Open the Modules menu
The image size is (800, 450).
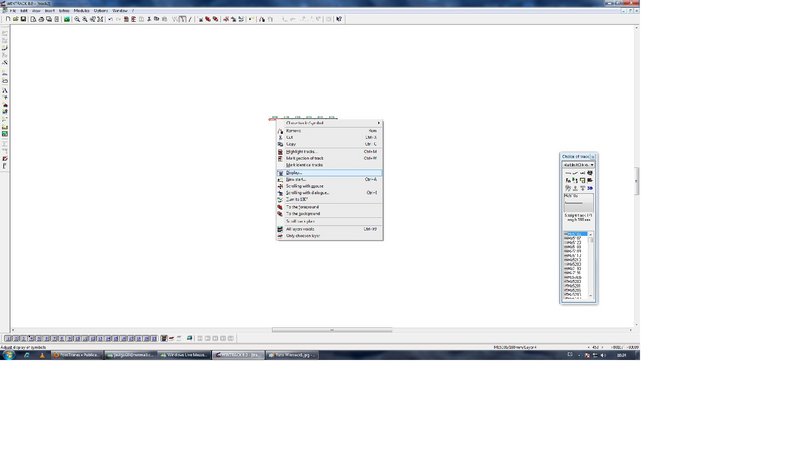[81, 10]
